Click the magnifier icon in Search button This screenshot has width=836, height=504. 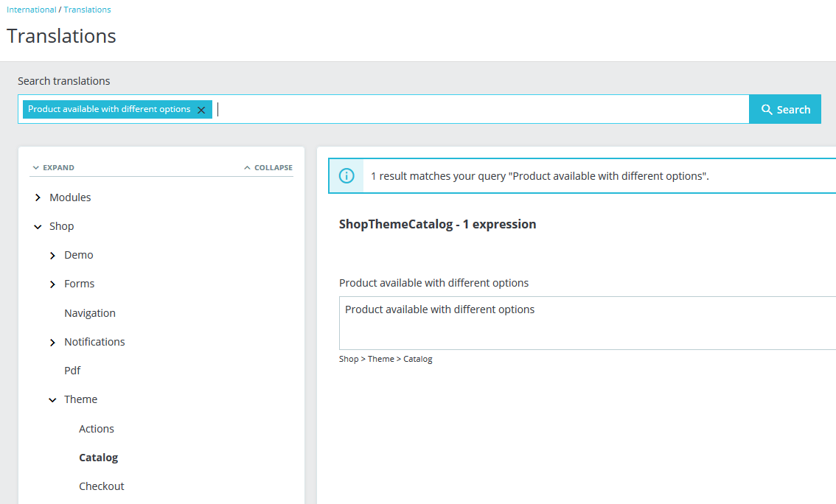pyautogui.click(x=767, y=109)
